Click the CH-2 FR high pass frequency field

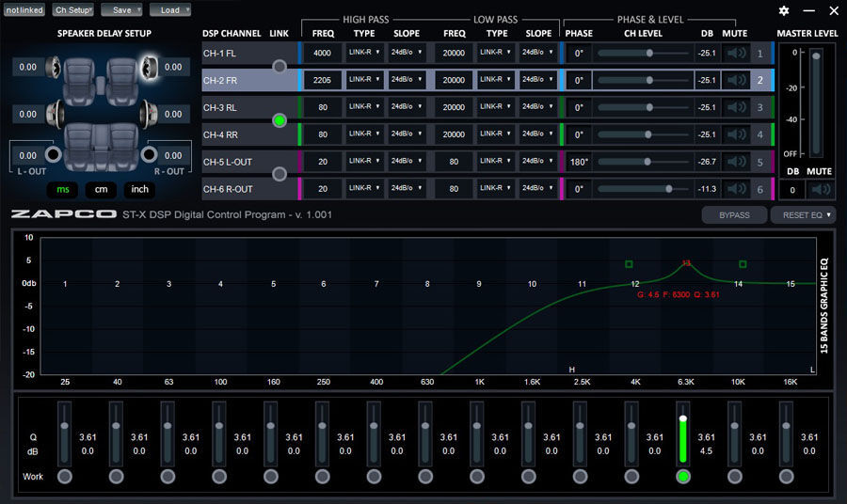323,81
